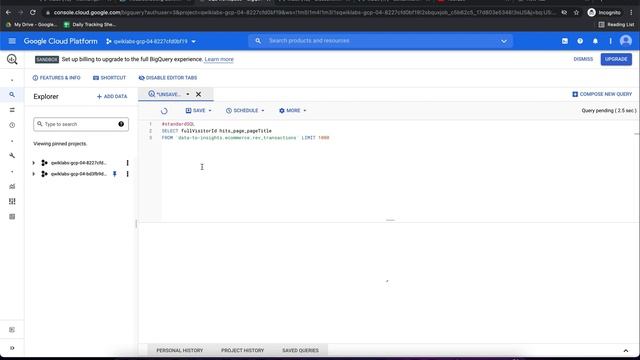
Task: Open actions menu for qwiklabs-gcp-04-8227 project
Action: 127,163
